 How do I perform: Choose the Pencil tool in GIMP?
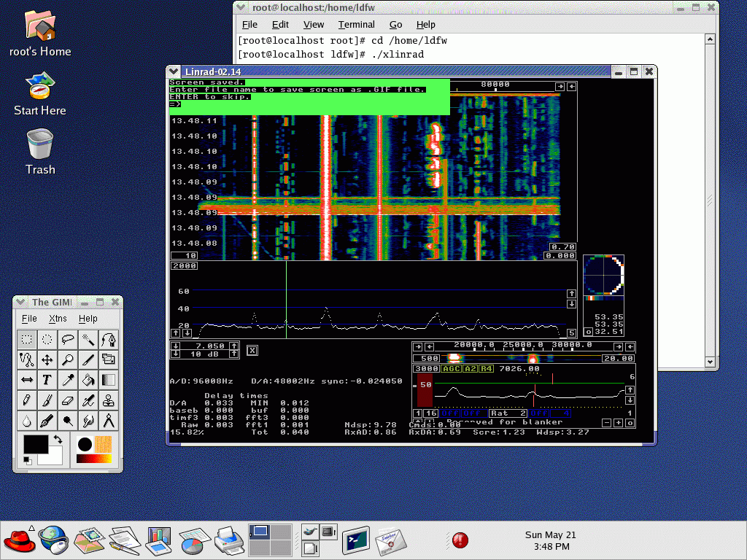27,400
